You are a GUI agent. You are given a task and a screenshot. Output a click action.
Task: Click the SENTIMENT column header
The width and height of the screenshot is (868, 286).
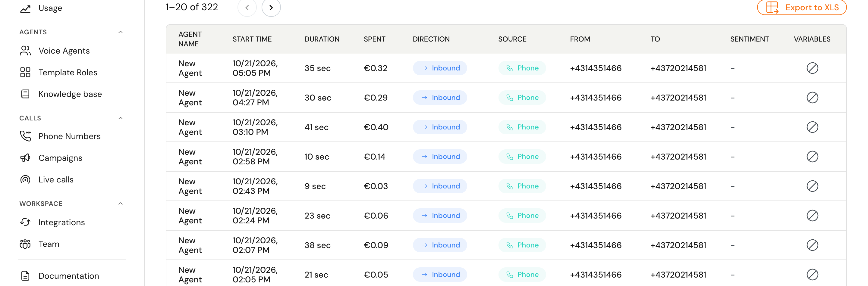749,39
